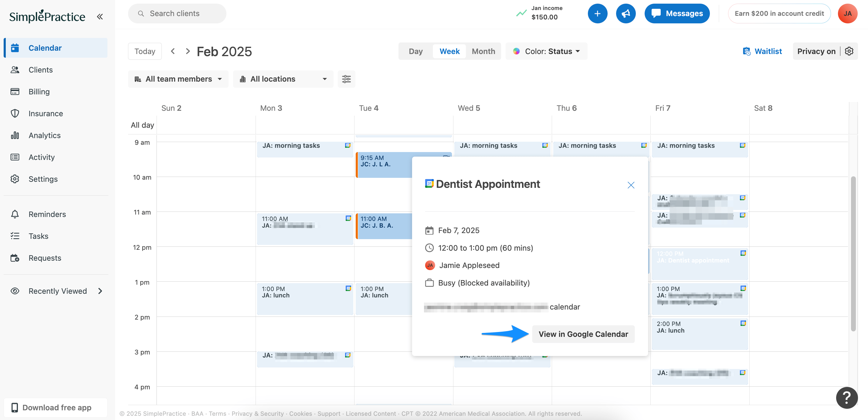Open calendar filter sliders icon
The image size is (868, 420).
point(346,79)
